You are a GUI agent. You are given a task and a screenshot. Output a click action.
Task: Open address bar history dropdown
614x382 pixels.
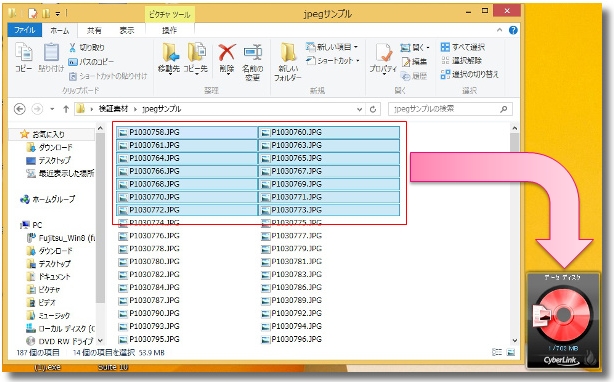359,109
